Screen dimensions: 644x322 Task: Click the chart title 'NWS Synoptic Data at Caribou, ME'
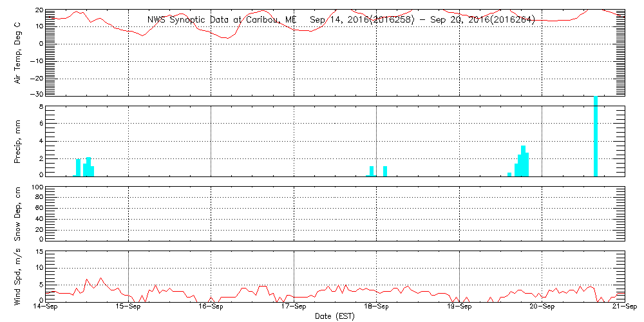222,20
